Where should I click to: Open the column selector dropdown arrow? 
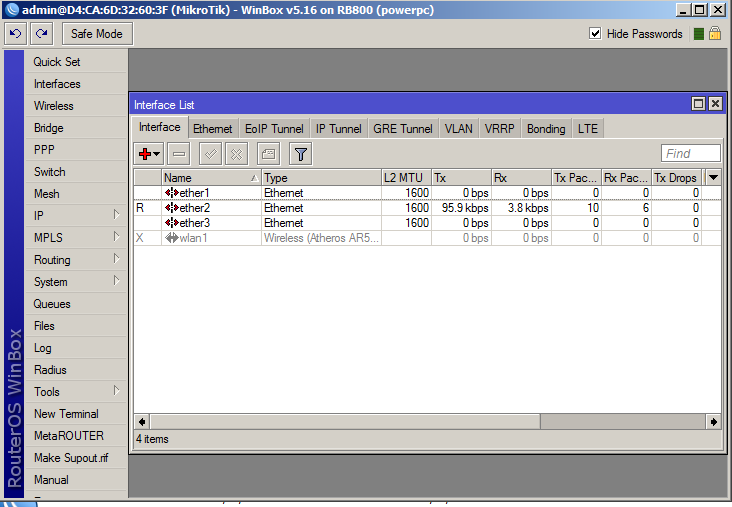(713, 177)
